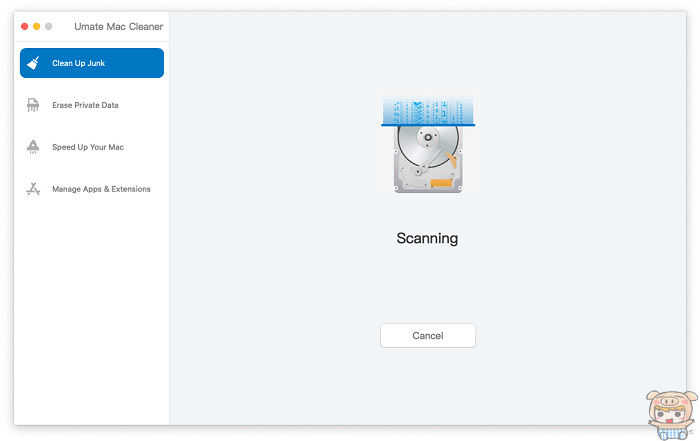This screenshot has width=700, height=441.
Task: Click the apps icon beside Manage Apps & Extensions
Action: (x=33, y=189)
